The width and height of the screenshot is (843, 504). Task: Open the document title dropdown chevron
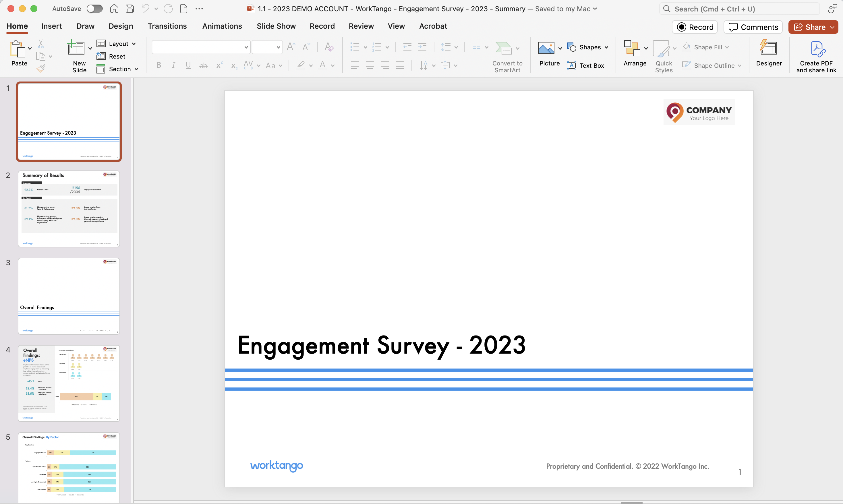coord(595,9)
